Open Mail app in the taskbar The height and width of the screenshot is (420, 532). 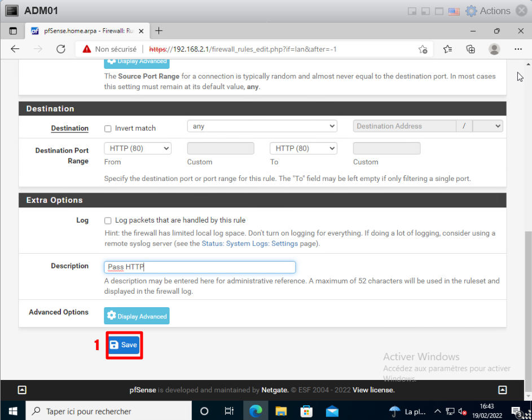pos(332,411)
